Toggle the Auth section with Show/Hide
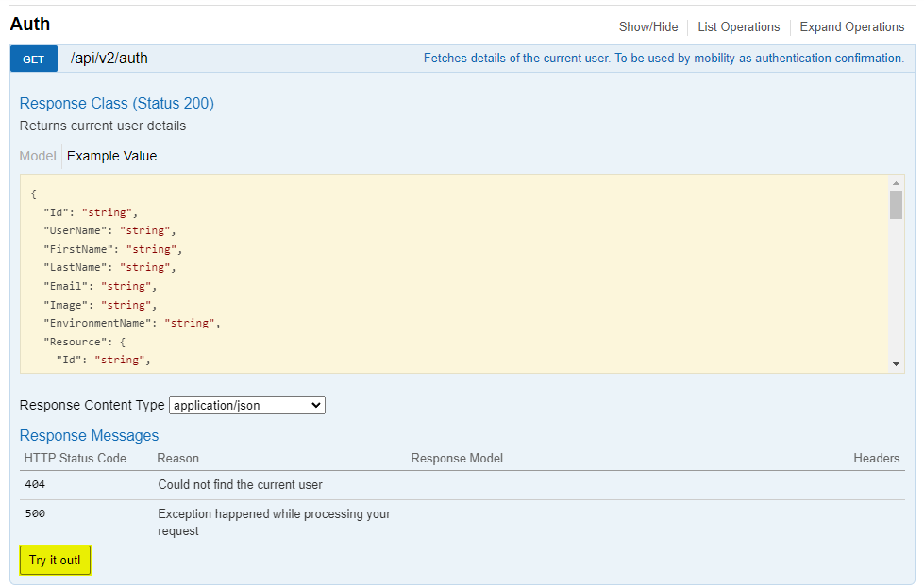The width and height of the screenshot is (924, 588). pyautogui.click(x=647, y=26)
